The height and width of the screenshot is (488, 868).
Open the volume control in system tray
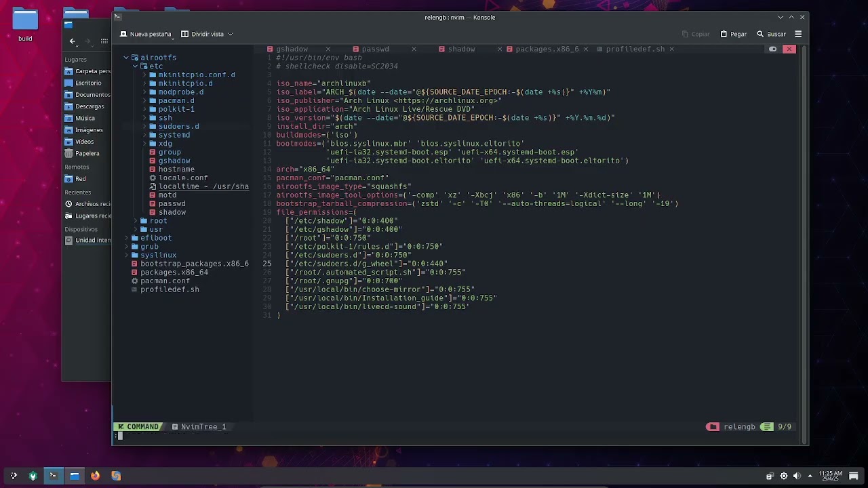coord(797,476)
